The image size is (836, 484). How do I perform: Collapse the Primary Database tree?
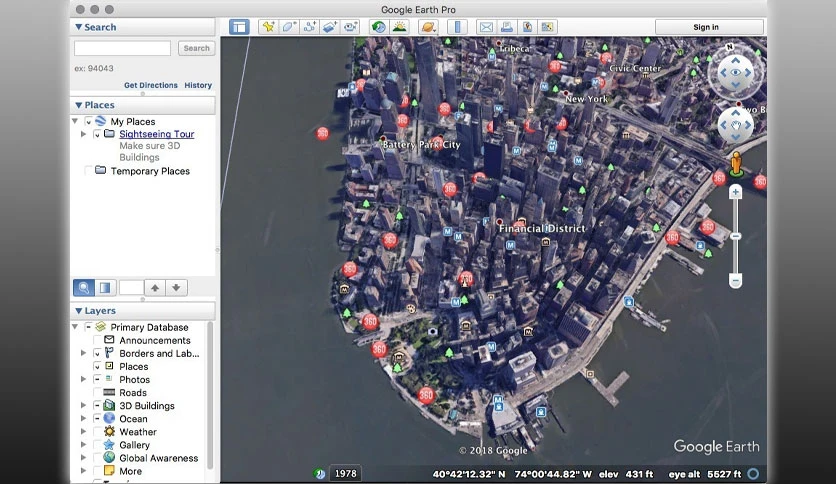coord(75,327)
